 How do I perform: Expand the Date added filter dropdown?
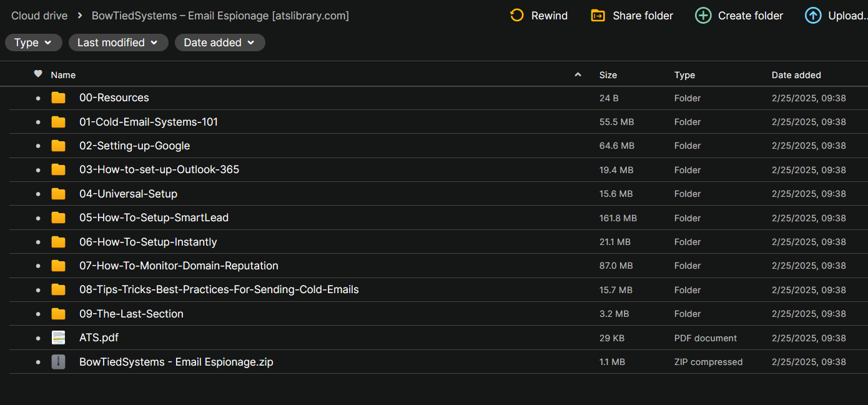(220, 42)
